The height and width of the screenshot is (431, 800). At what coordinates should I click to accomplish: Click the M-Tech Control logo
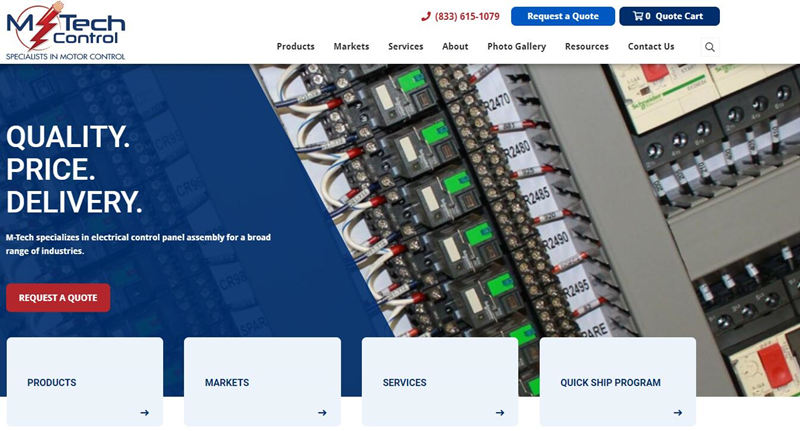coord(65,31)
